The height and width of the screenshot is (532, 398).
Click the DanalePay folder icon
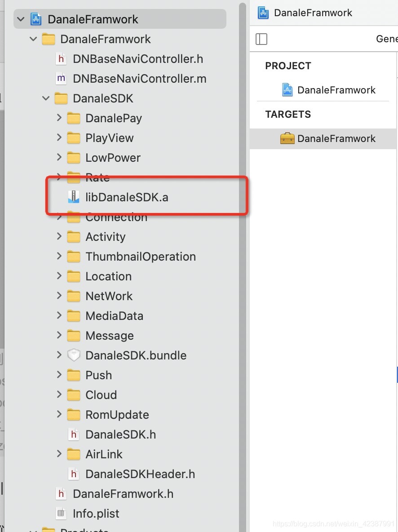(x=74, y=118)
